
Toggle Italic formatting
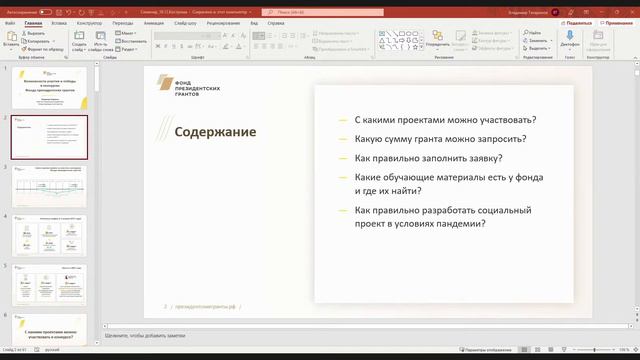pyautogui.click(x=166, y=47)
